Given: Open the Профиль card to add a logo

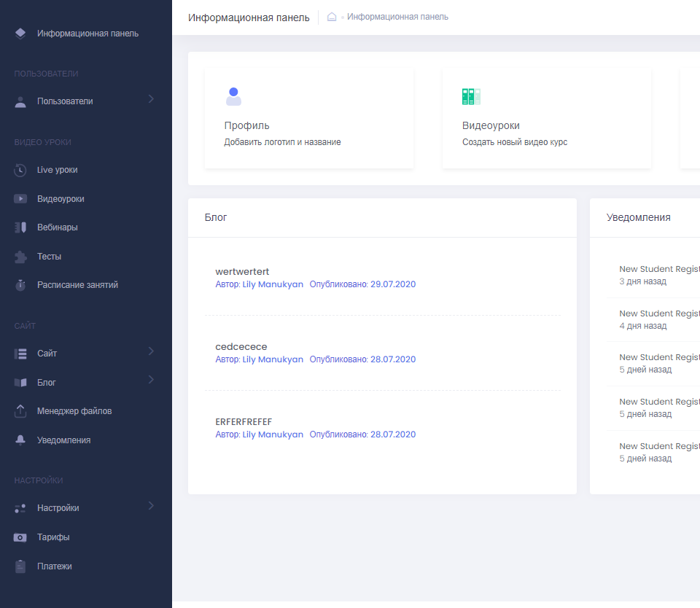Looking at the screenshot, I should (x=308, y=118).
